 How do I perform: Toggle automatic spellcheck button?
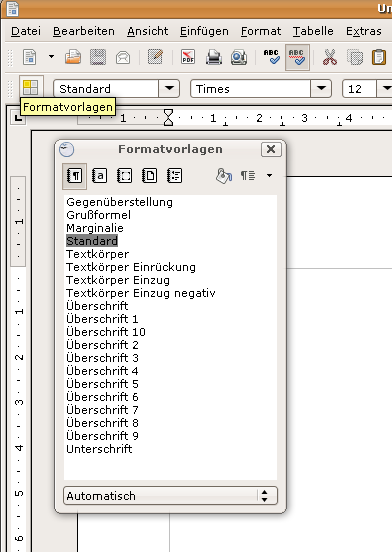pyautogui.click(x=297, y=57)
